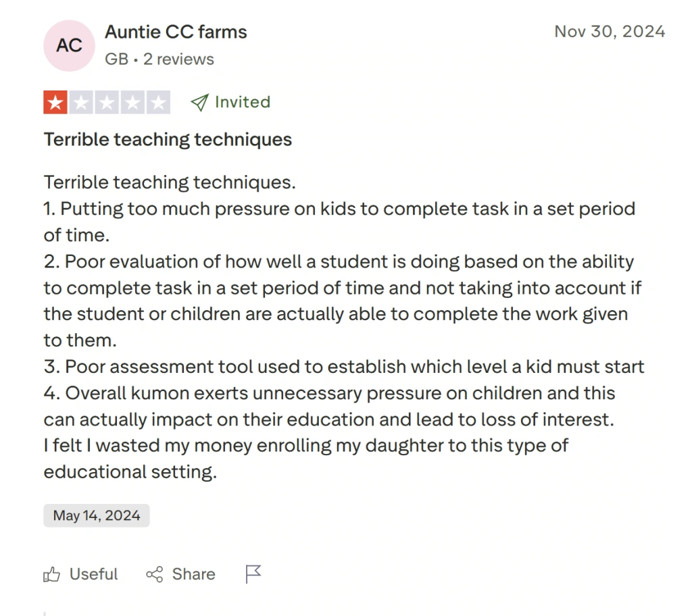Select the fourth star rating toggle

click(x=132, y=102)
